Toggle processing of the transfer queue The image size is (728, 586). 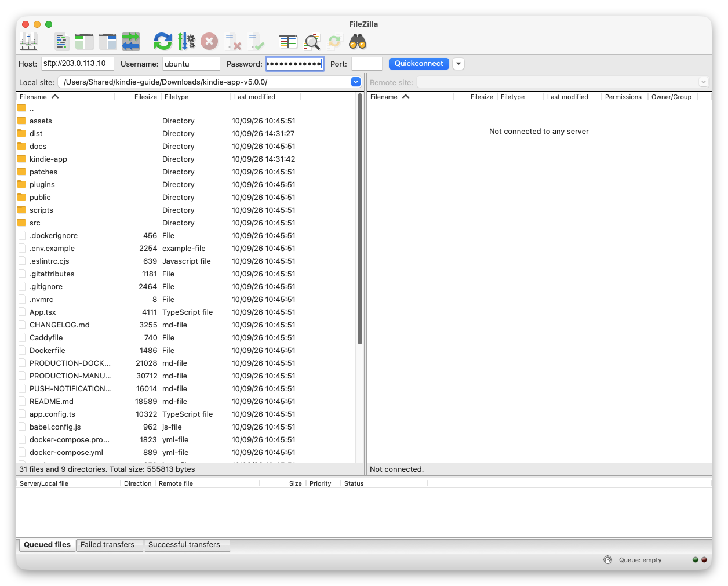point(186,41)
